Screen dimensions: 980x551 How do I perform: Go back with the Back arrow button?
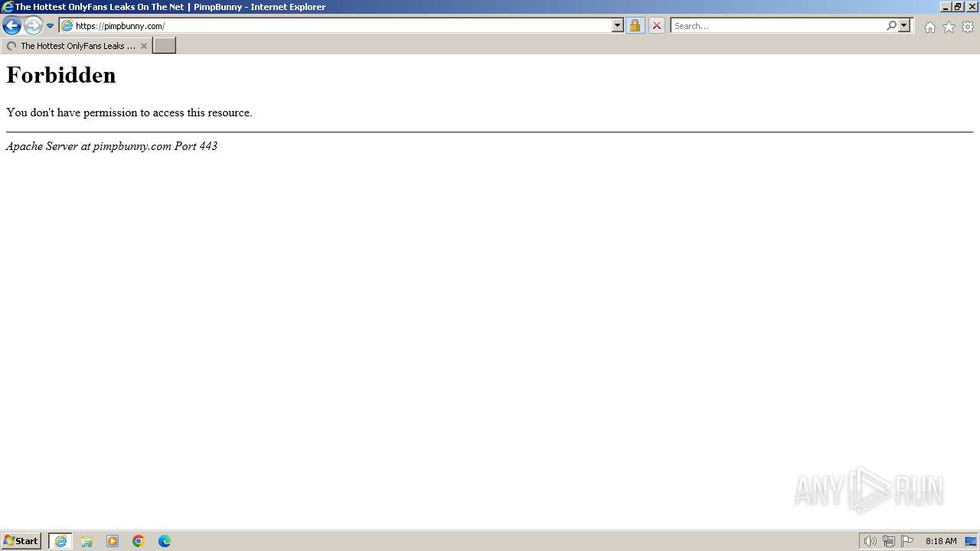[x=11, y=26]
